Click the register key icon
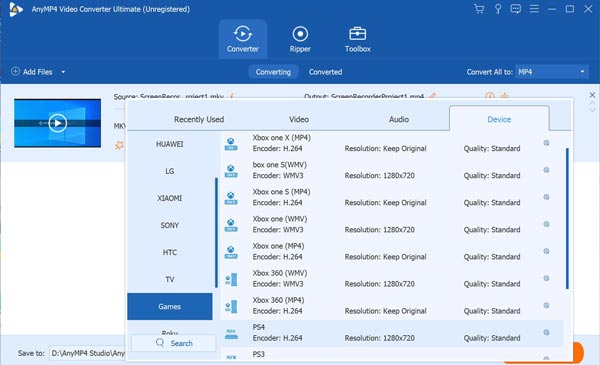 pyautogui.click(x=497, y=9)
